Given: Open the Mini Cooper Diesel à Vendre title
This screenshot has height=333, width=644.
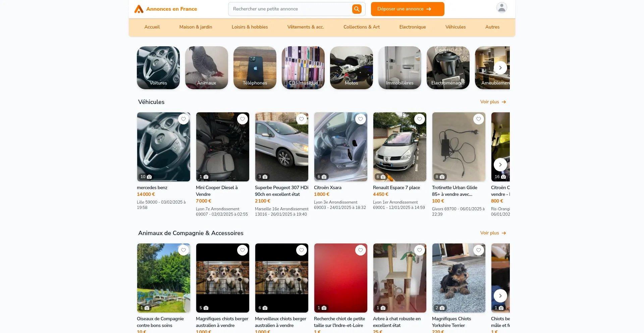Looking at the screenshot, I should point(217,191).
